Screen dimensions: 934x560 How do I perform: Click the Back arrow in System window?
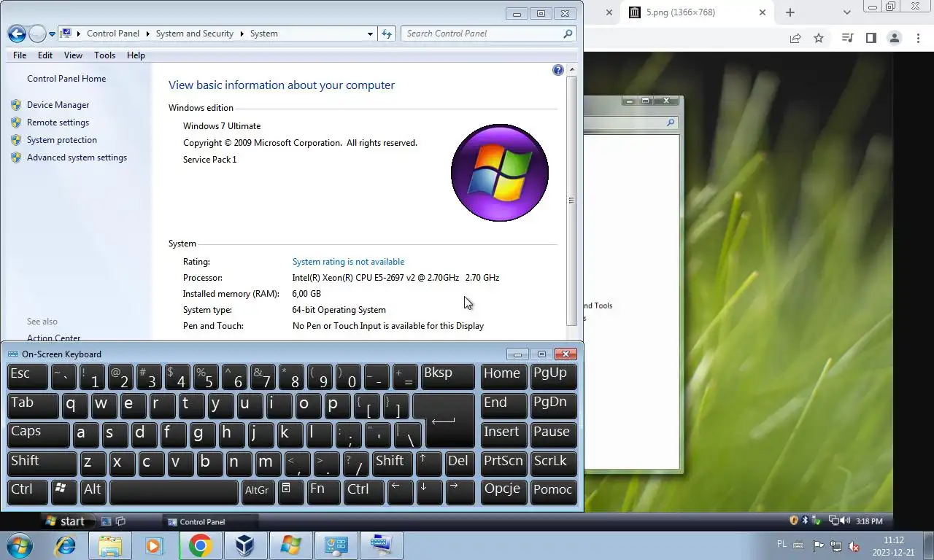click(17, 34)
